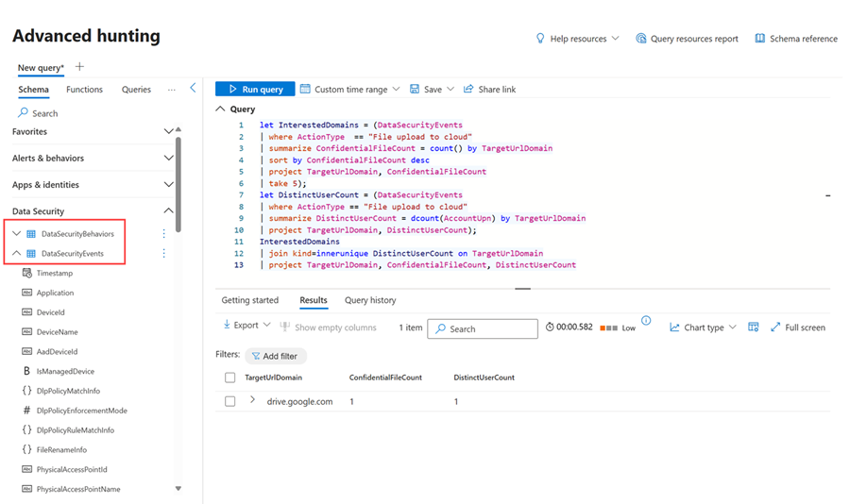Open the Query resources report icon
Viewport: 850px width, 504px height.
[640, 38]
